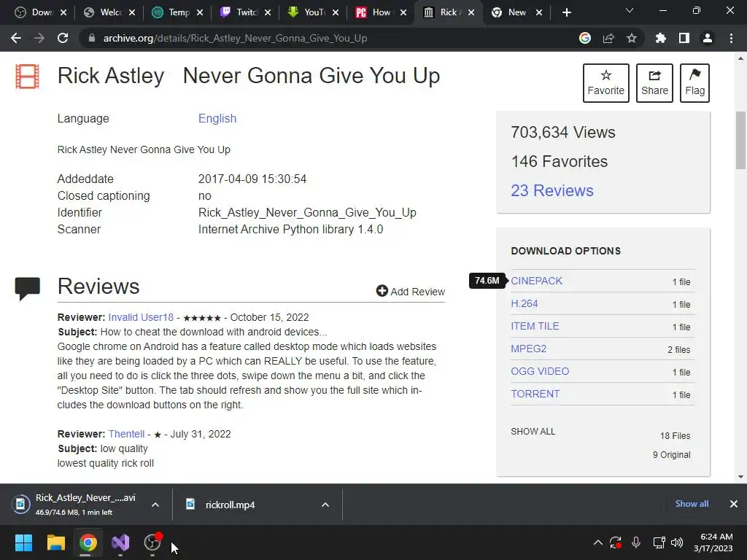The height and width of the screenshot is (560, 747).
Task: Click the browser back arrow
Action: pos(16,38)
